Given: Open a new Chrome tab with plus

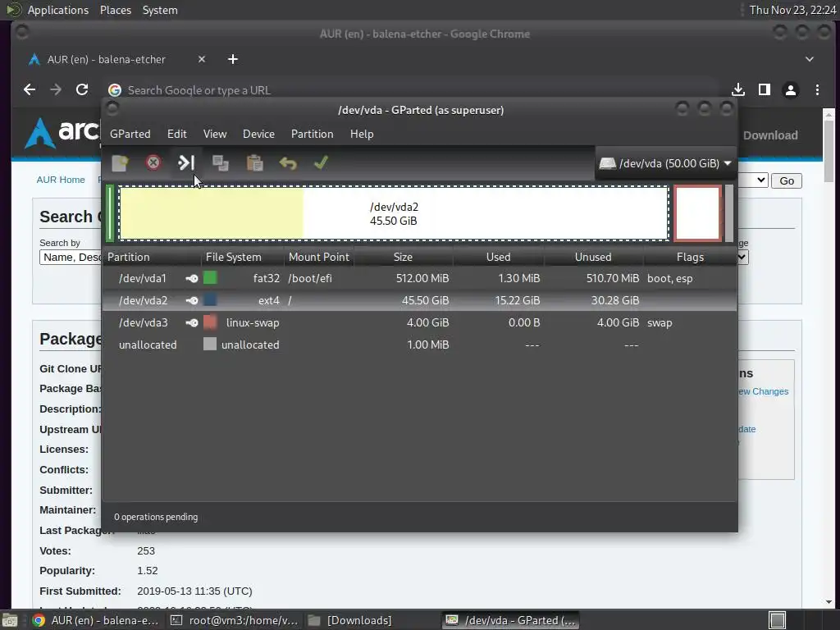Looking at the screenshot, I should [232, 59].
